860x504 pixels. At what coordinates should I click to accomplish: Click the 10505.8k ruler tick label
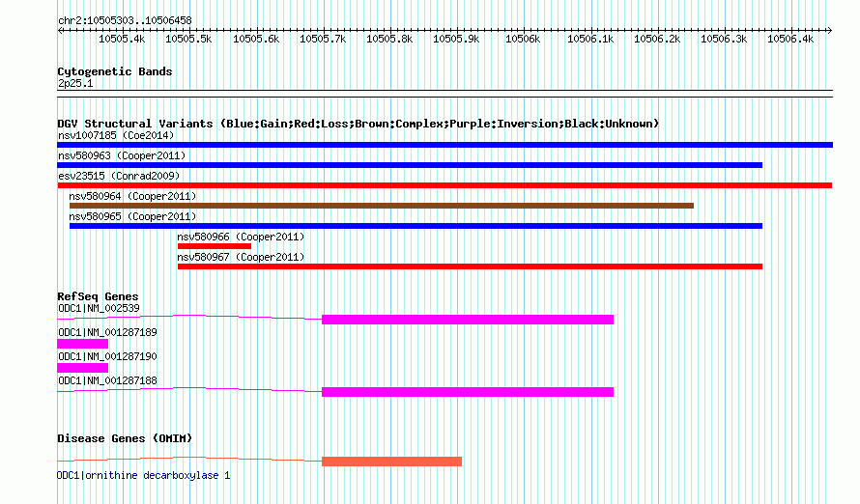click(x=389, y=39)
